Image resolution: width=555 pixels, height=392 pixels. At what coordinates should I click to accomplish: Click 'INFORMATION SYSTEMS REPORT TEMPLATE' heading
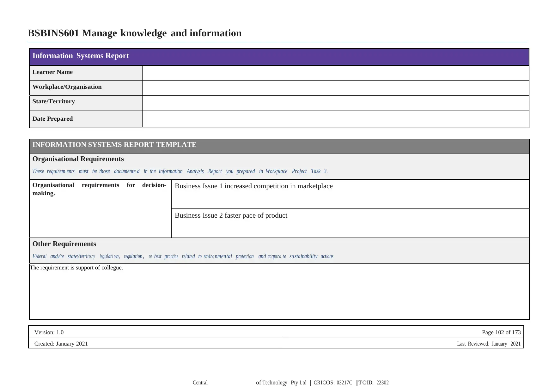[114, 145]
